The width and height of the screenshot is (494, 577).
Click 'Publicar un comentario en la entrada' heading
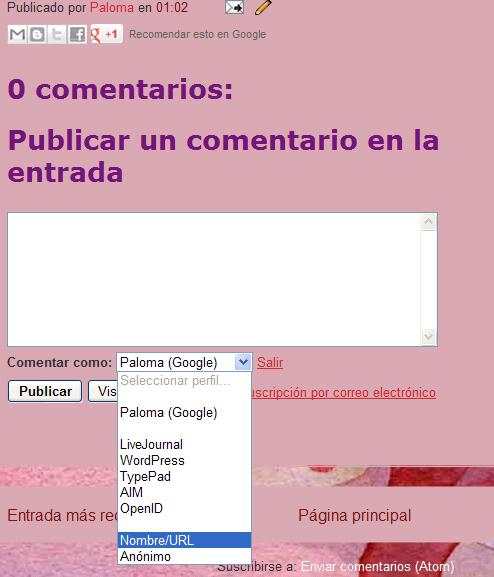point(223,156)
